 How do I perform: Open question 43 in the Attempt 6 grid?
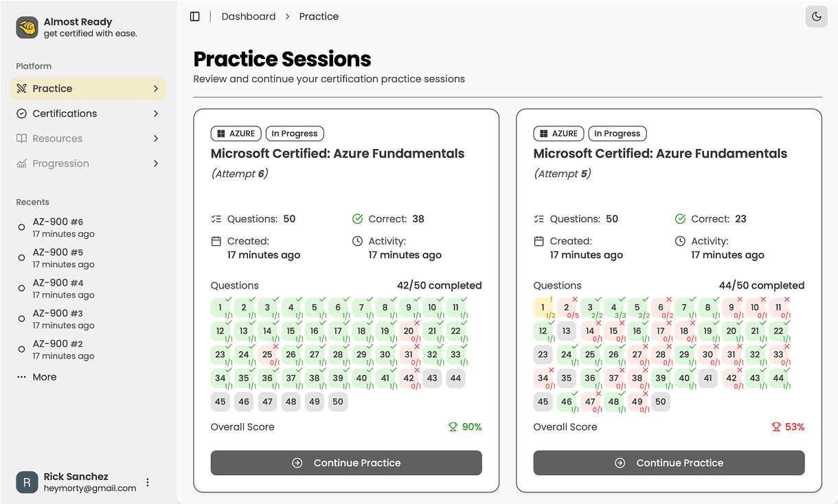[x=432, y=378]
